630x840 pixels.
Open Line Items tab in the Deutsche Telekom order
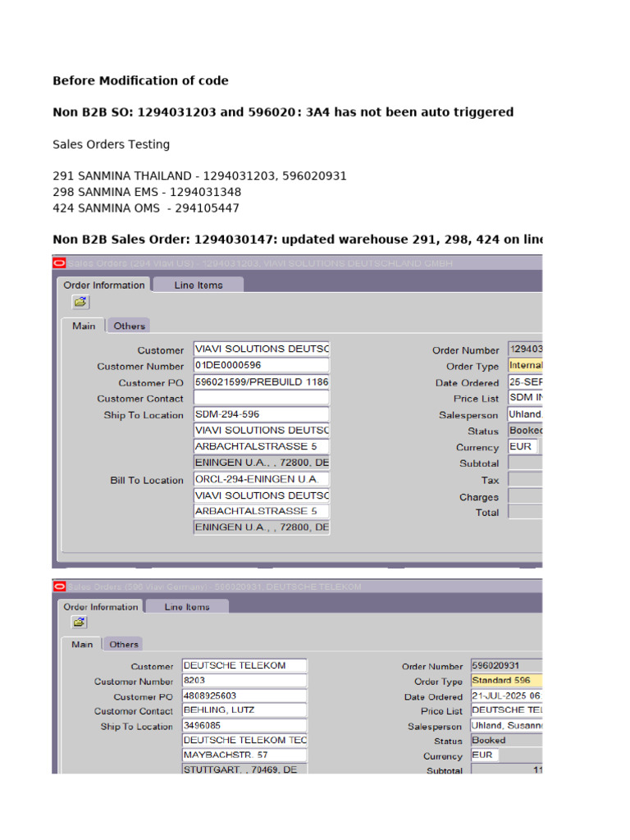click(x=186, y=607)
